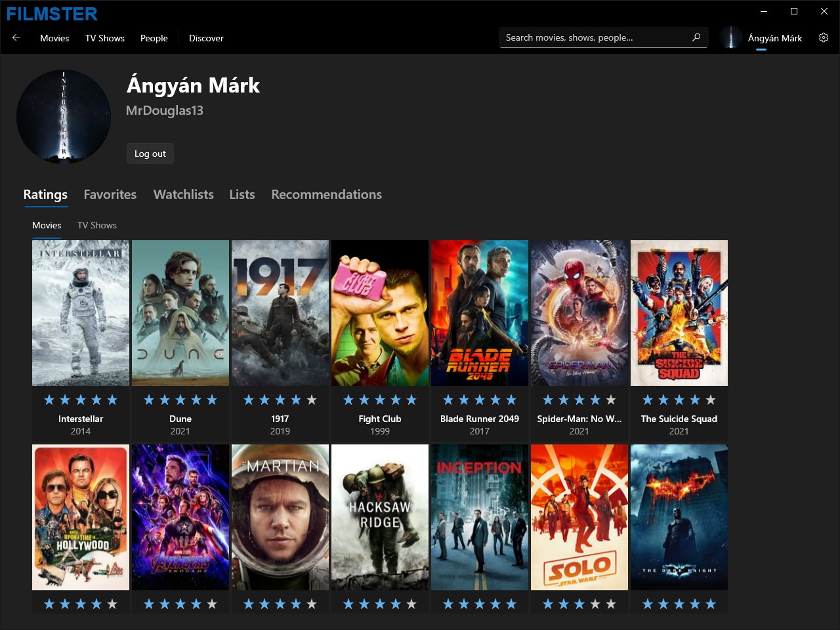Switch to the Watchlists tab
The width and height of the screenshot is (840, 630).
click(x=184, y=194)
